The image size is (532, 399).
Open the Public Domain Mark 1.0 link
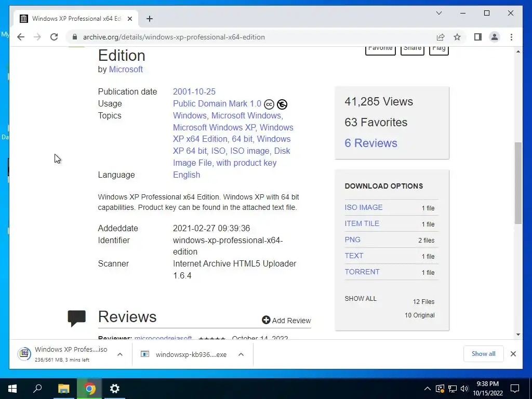click(217, 103)
